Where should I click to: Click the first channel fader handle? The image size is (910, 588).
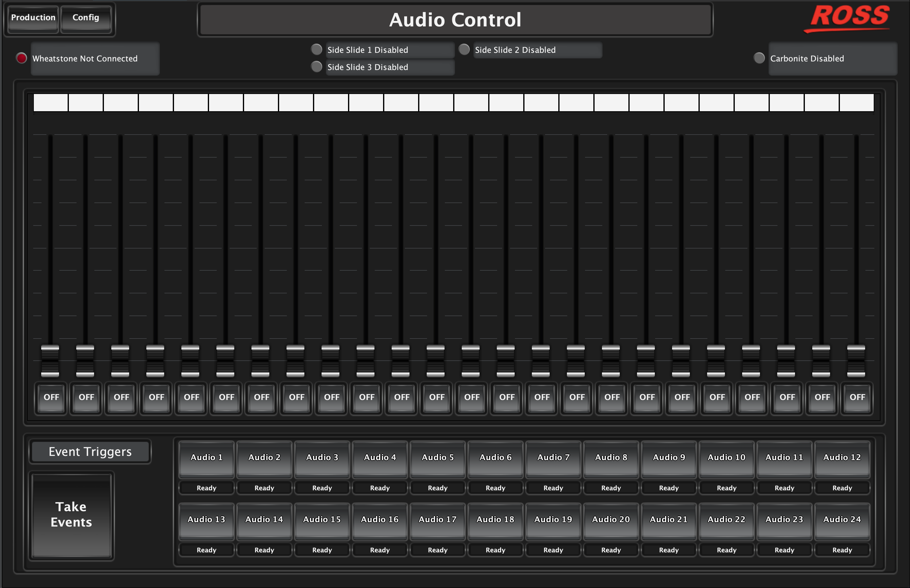(x=50, y=361)
